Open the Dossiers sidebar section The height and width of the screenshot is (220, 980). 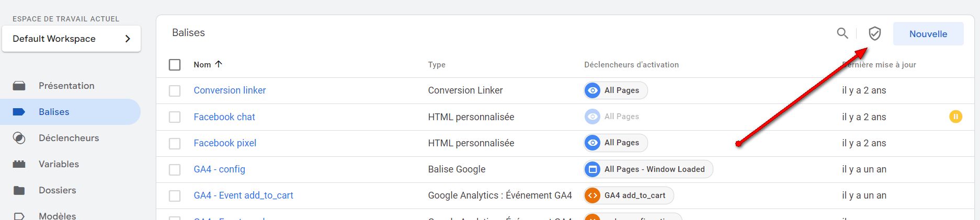[x=57, y=190]
